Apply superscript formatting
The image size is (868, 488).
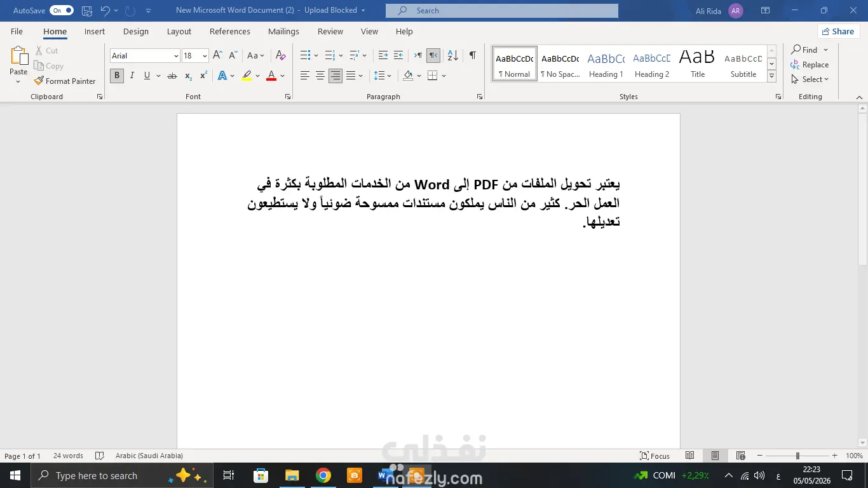pos(203,76)
